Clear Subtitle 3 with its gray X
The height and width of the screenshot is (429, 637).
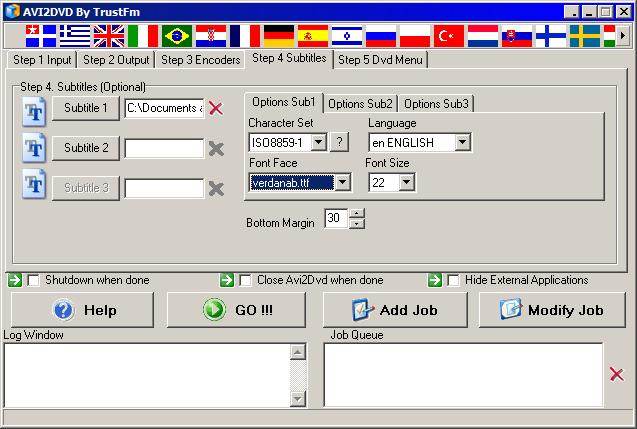tap(216, 188)
